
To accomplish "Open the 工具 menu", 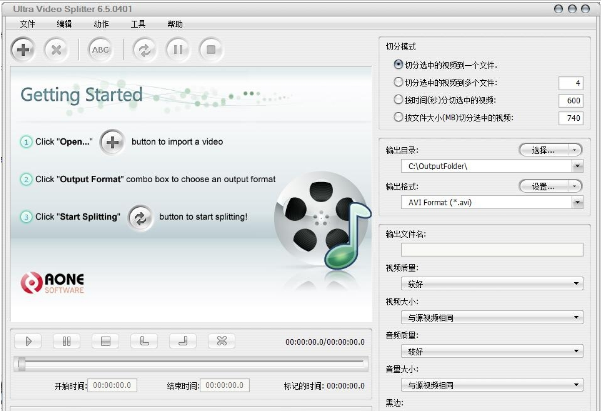I will 138,22.
